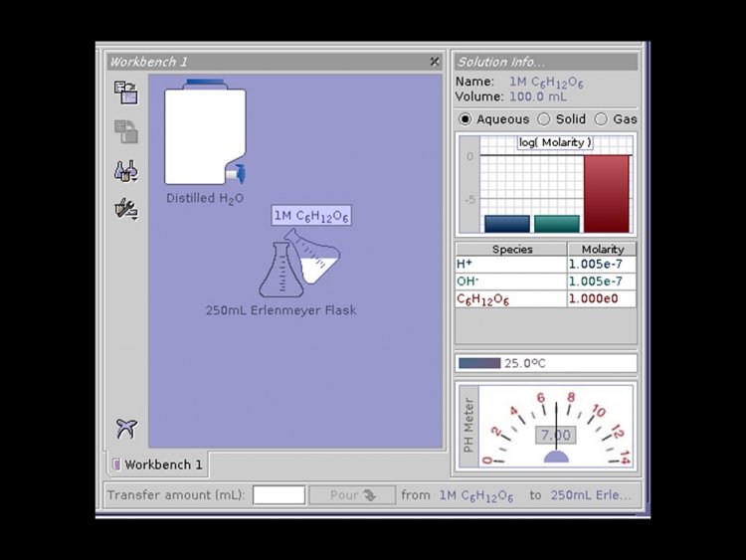Click the Pour button
The width and height of the screenshot is (746, 560).
352,495
